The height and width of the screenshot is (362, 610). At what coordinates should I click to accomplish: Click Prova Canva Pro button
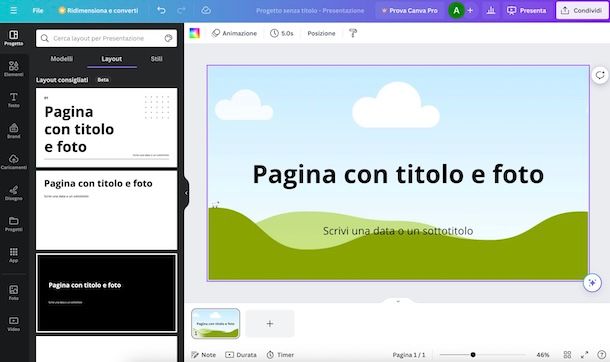point(409,10)
